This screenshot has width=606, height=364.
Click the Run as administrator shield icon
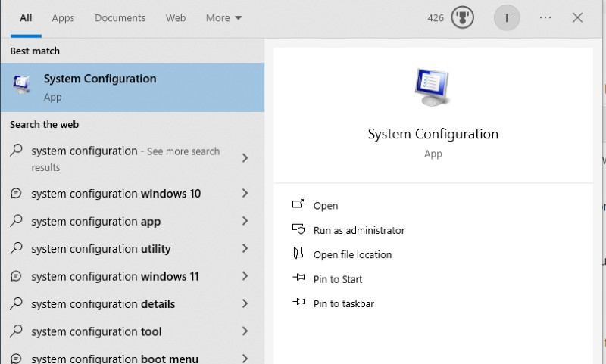298,229
